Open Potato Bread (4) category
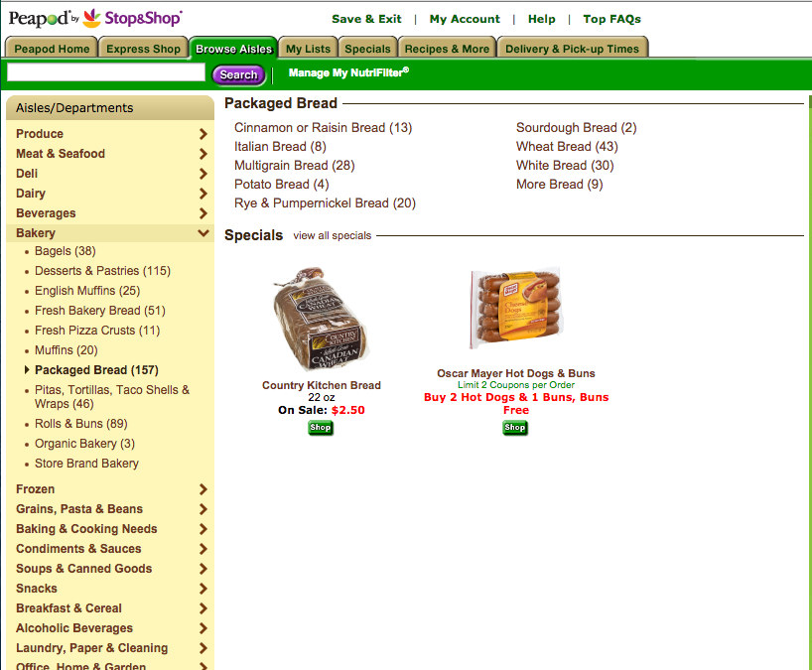 tap(282, 185)
